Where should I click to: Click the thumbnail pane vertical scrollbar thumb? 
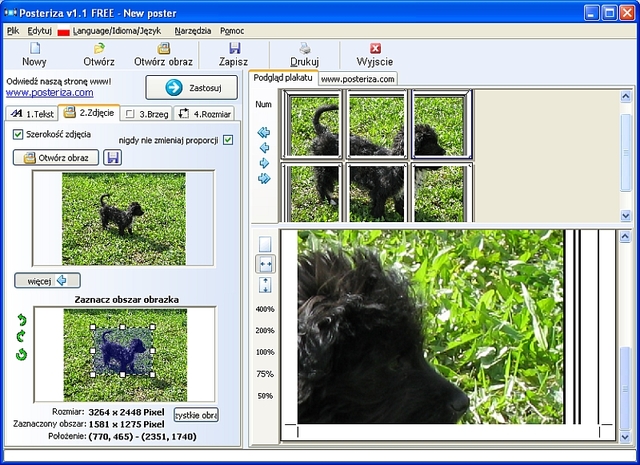(625, 152)
